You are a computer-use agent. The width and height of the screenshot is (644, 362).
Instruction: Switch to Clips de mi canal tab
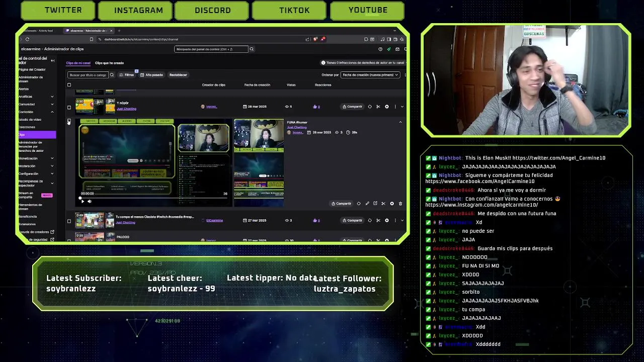pos(78,63)
